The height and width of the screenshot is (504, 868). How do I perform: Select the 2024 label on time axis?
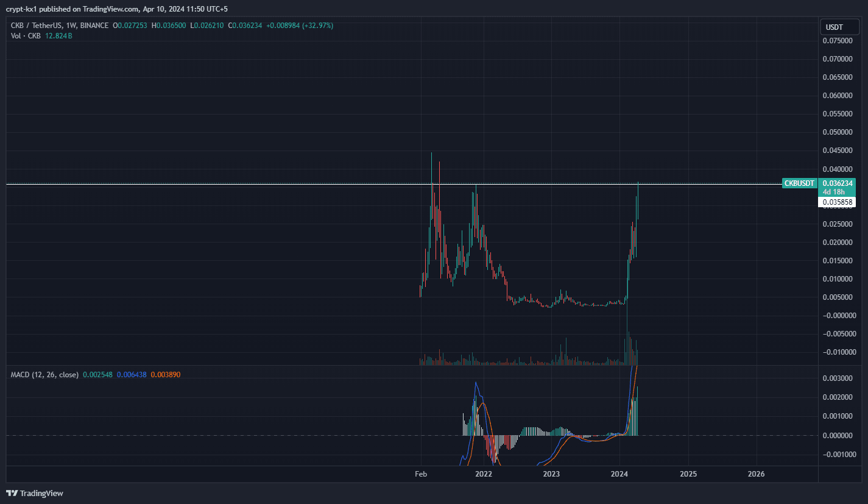click(x=619, y=474)
